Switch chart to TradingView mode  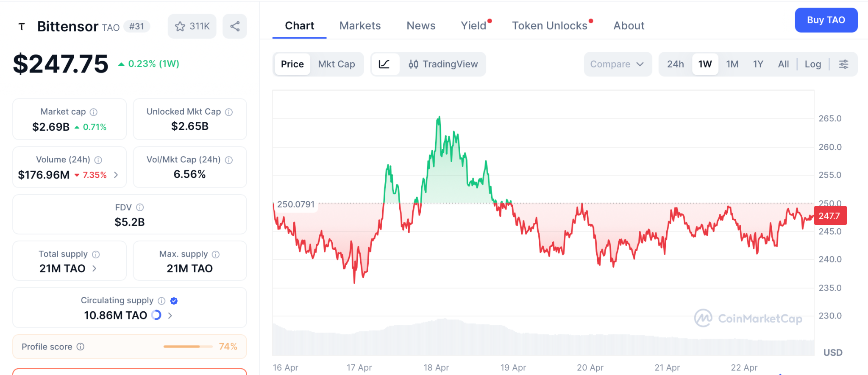[443, 64]
